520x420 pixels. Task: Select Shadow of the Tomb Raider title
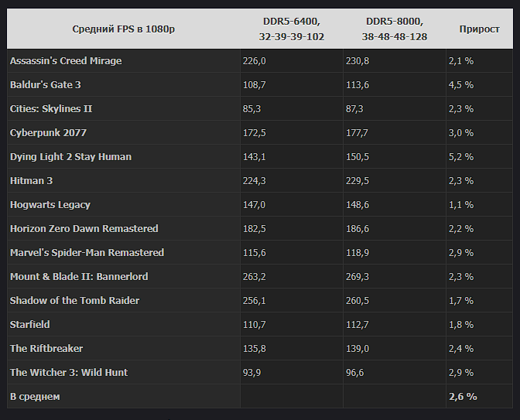[x=74, y=301]
